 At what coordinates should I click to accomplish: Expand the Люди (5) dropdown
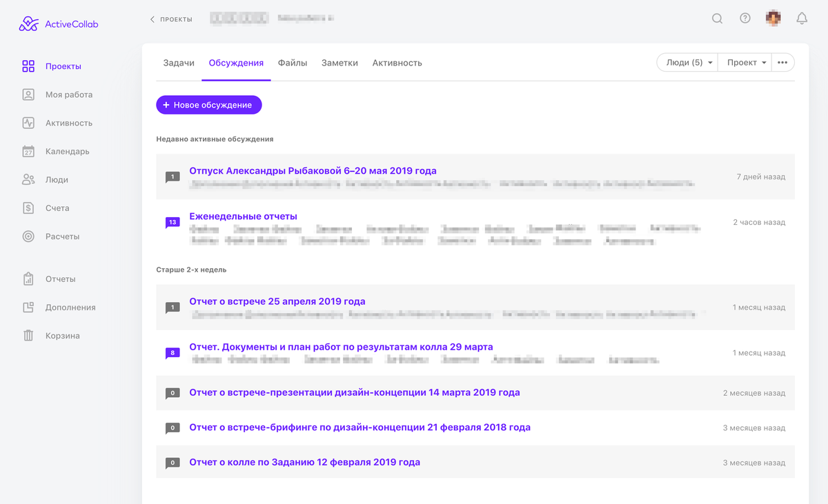[x=687, y=62]
